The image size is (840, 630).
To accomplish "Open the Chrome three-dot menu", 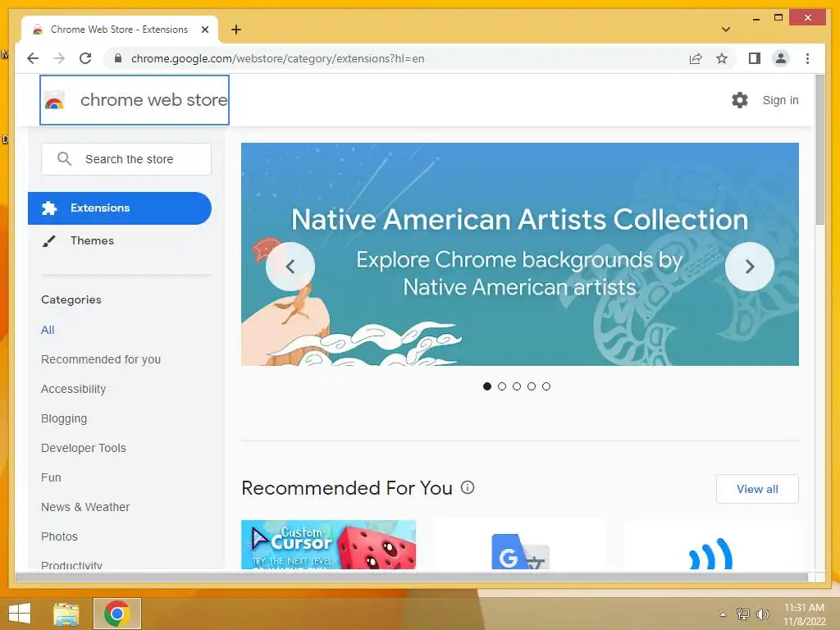I will [x=807, y=58].
